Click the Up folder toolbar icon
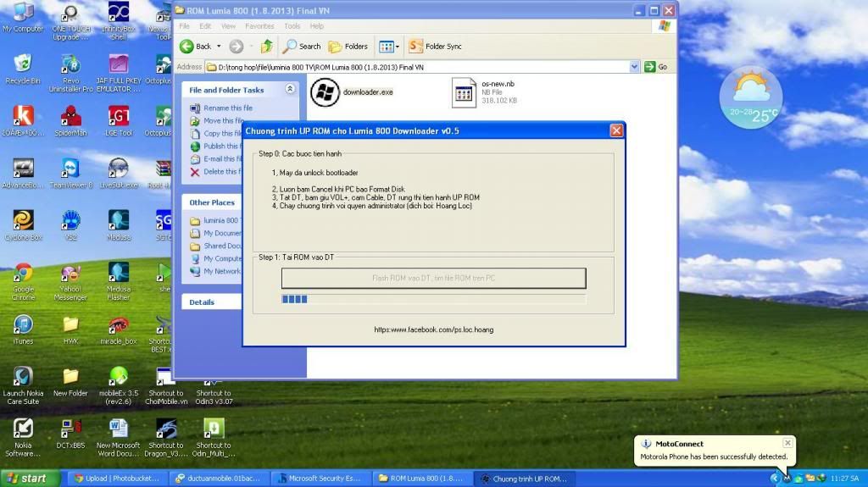The height and width of the screenshot is (487, 868). (267, 47)
